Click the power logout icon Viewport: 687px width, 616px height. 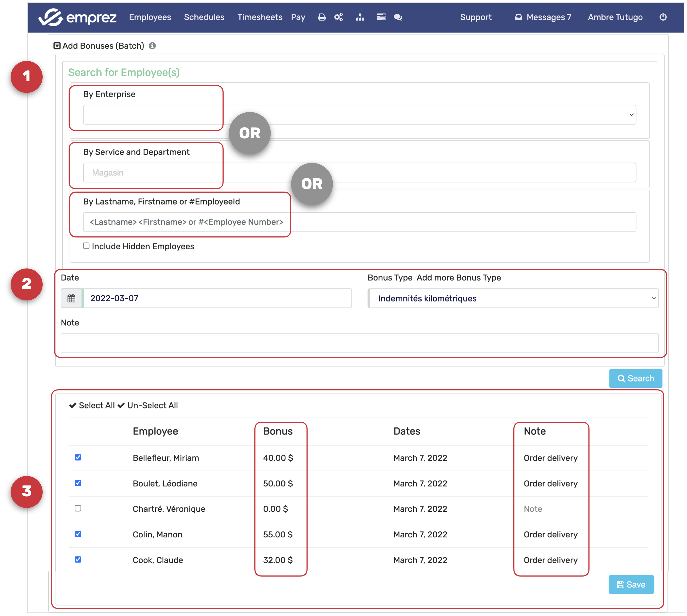point(663,17)
